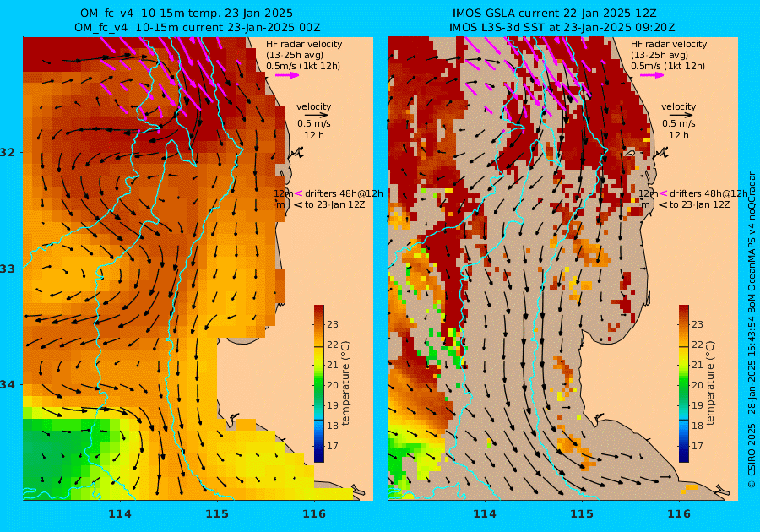Click colorbar tick '21' in OM_fc_v4 panel

pyautogui.click(x=333, y=365)
